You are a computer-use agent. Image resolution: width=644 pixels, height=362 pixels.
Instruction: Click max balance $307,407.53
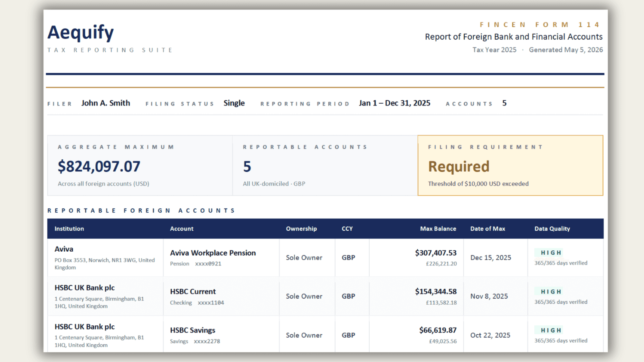tap(436, 253)
